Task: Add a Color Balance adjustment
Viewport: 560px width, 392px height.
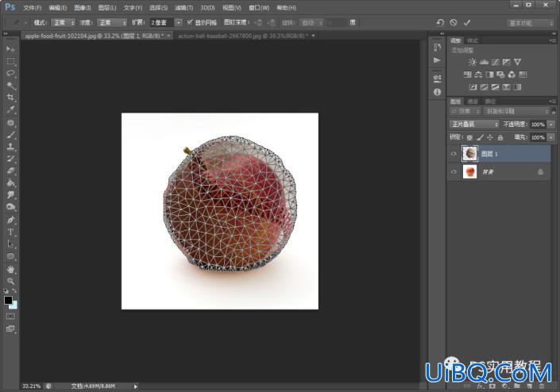Action: click(x=478, y=75)
